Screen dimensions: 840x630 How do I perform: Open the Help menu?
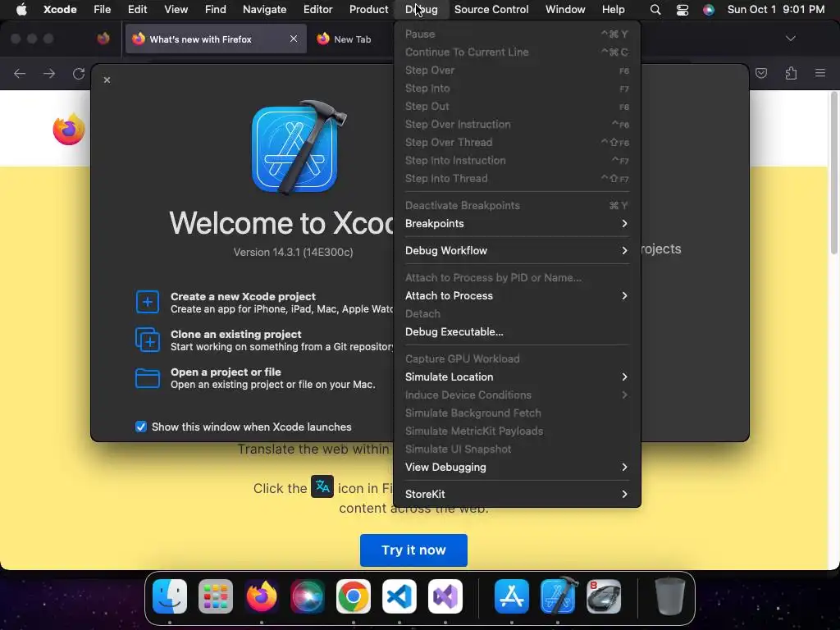click(613, 9)
